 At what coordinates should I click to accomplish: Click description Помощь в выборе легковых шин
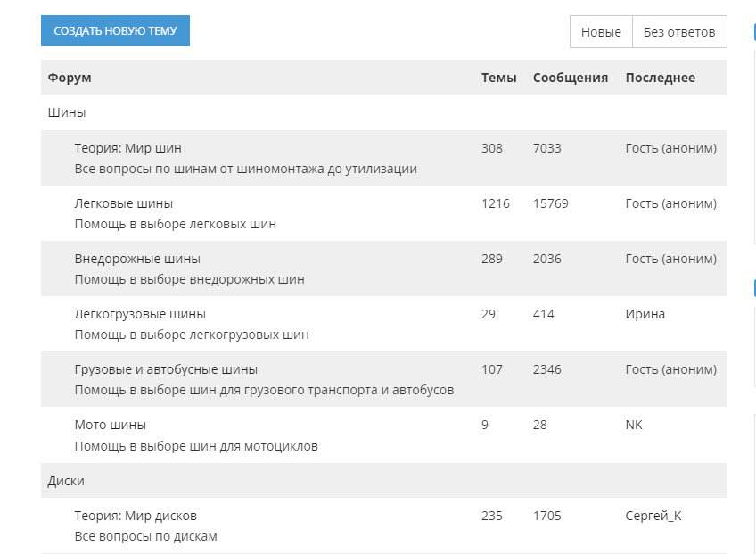tap(175, 225)
